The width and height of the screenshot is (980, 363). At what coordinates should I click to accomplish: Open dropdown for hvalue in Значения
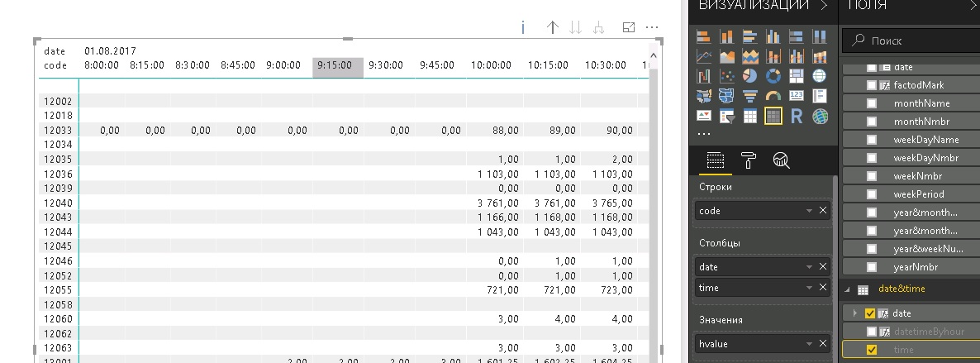(x=810, y=344)
